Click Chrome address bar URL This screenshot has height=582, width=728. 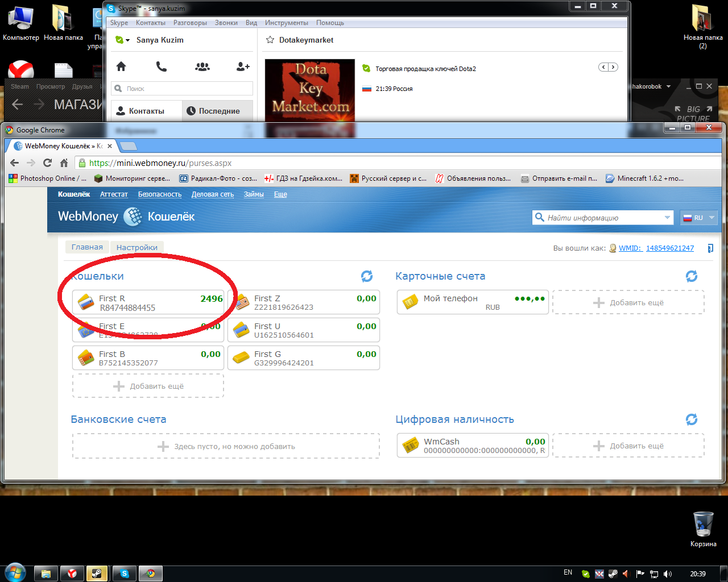(160, 163)
